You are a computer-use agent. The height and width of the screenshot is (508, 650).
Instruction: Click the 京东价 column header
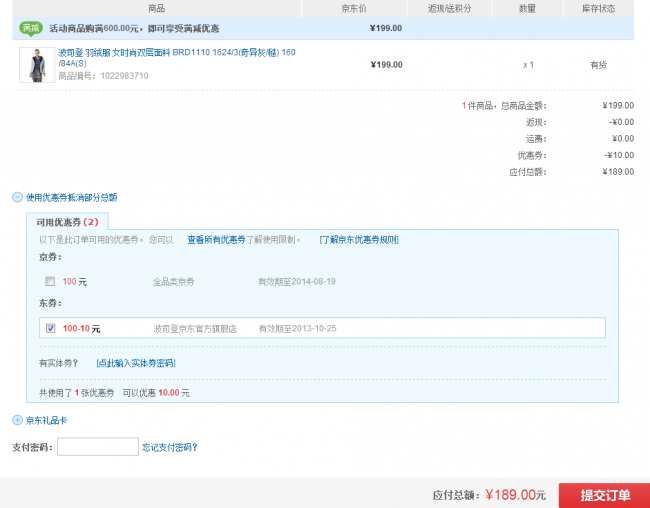coord(354,9)
